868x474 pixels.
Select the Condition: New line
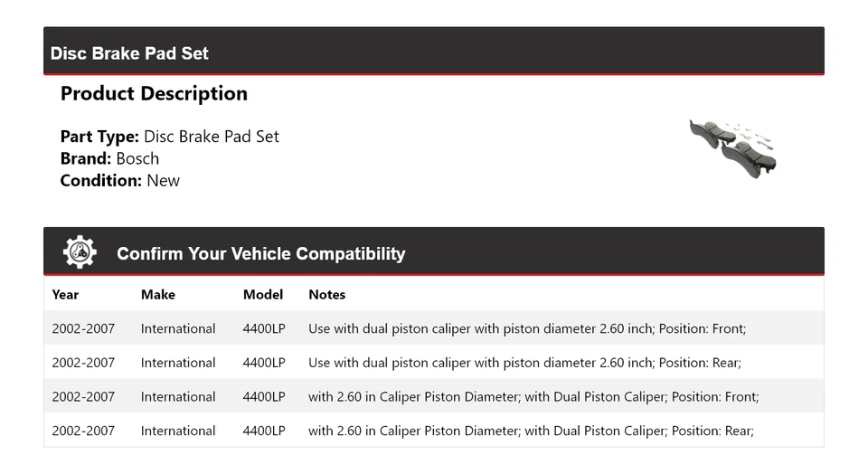tap(119, 180)
